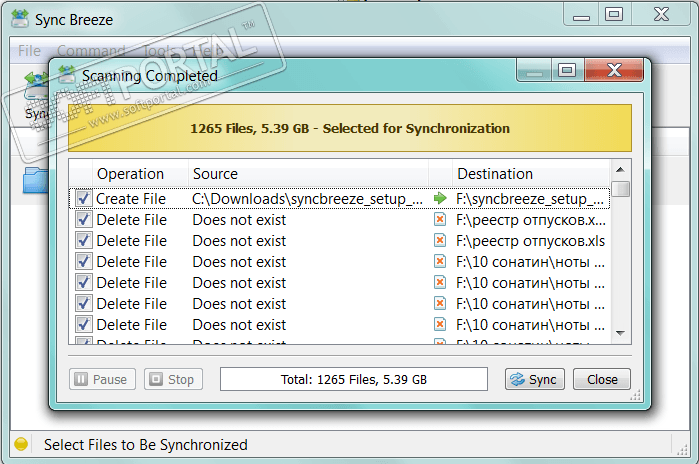Open the Command menu
The height and width of the screenshot is (464, 699).
90,50
